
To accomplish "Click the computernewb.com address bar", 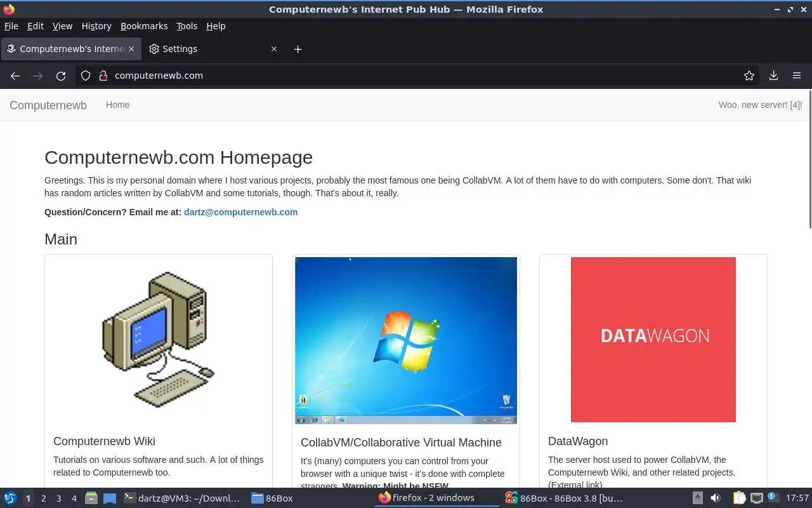I will pos(419,76).
